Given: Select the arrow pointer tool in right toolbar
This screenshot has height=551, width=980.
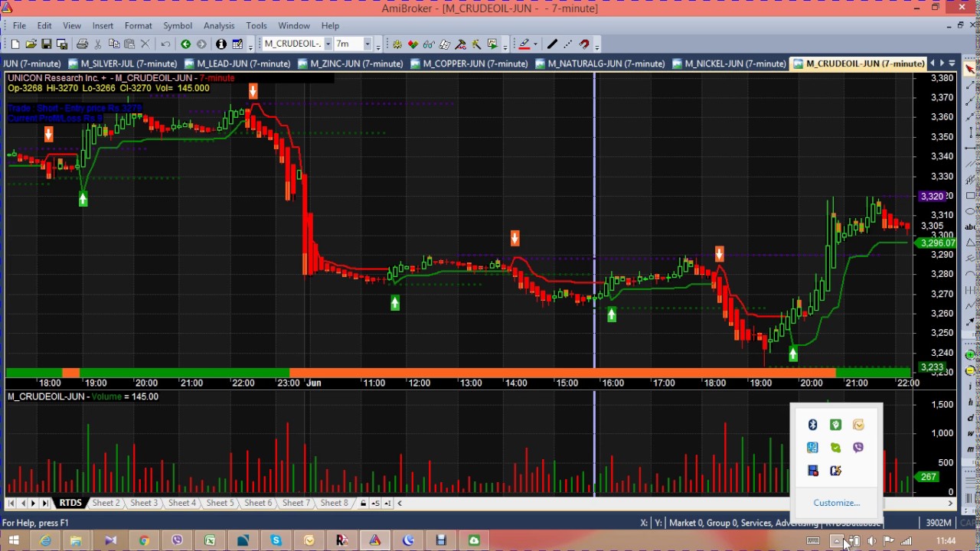Looking at the screenshot, I should [x=970, y=70].
